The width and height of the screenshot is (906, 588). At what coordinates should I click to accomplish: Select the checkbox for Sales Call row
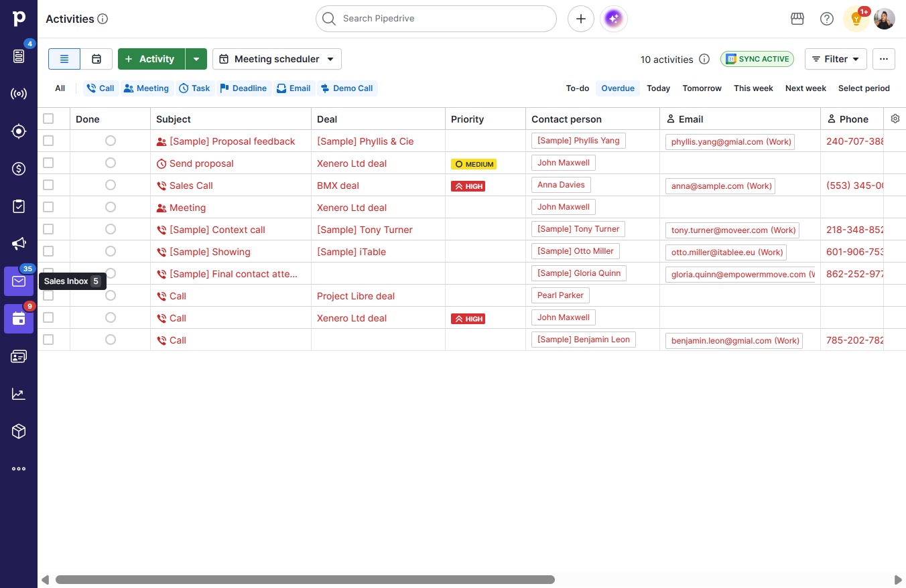(48, 185)
